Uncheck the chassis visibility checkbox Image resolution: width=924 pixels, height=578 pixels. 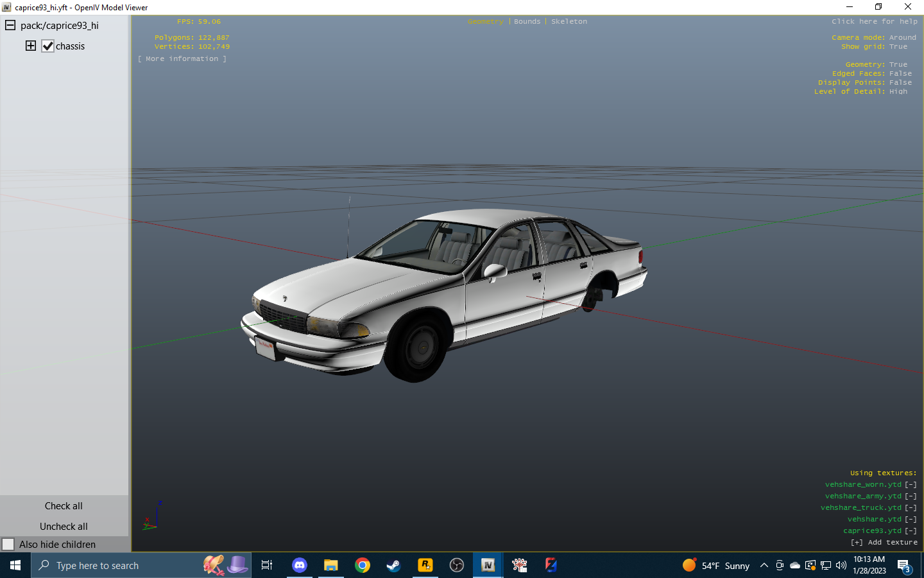(x=48, y=46)
